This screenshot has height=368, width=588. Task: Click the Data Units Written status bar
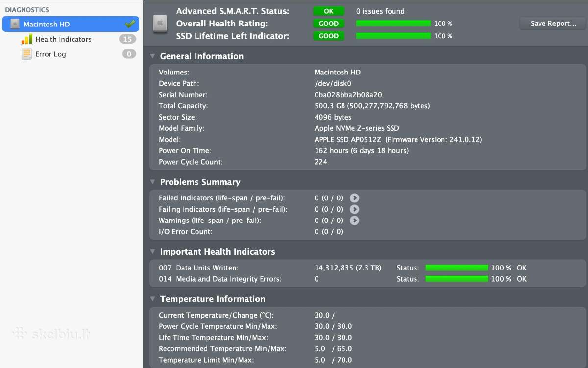pyautogui.click(x=457, y=268)
